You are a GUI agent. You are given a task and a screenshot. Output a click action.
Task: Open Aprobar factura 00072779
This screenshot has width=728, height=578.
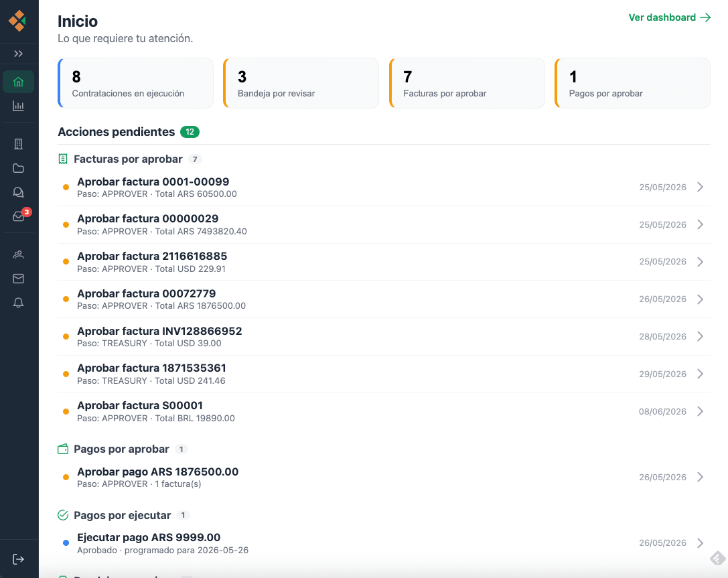point(384,299)
